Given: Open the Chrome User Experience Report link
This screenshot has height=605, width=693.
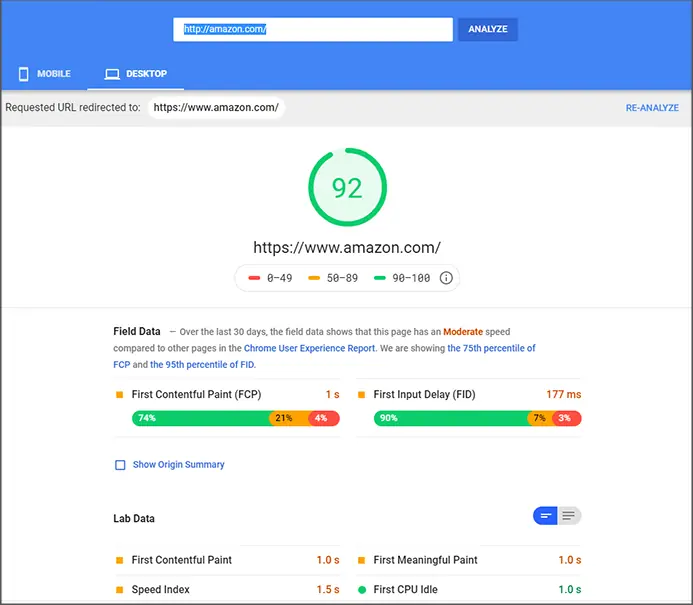Looking at the screenshot, I should (309, 348).
